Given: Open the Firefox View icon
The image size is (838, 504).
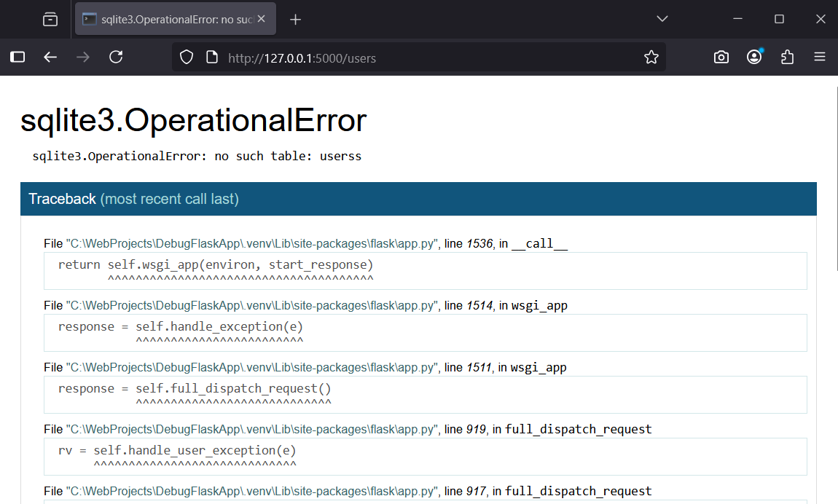Looking at the screenshot, I should click(x=50, y=20).
